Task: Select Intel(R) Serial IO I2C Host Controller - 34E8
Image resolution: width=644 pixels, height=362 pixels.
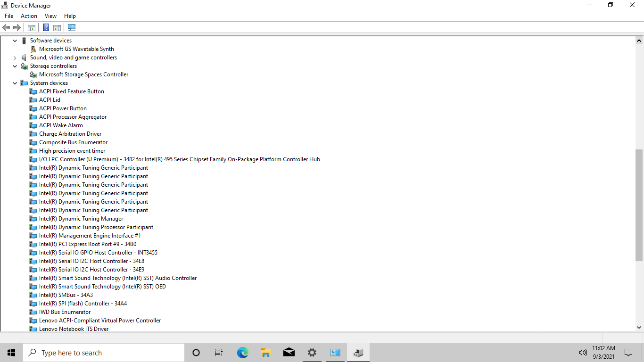Action: point(91,261)
